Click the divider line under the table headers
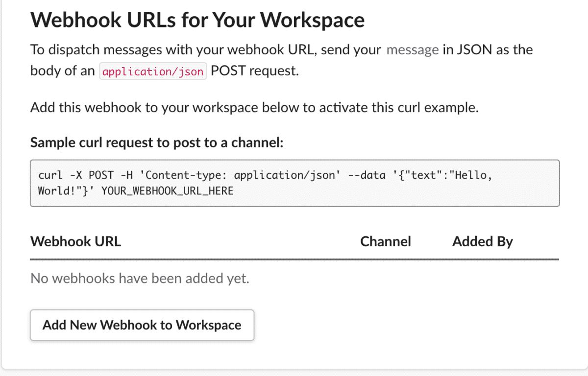Viewport: 588px width, 376px height. tap(294, 257)
